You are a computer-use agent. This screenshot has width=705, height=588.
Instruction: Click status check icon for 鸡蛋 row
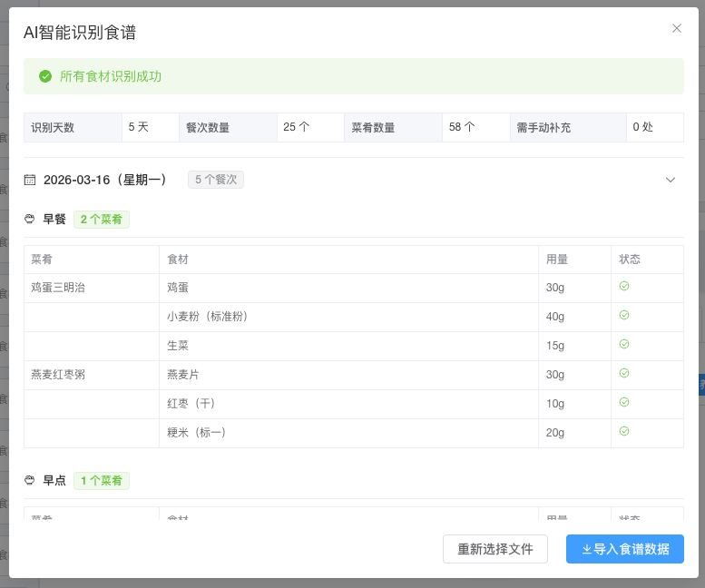tap(624, 287)
